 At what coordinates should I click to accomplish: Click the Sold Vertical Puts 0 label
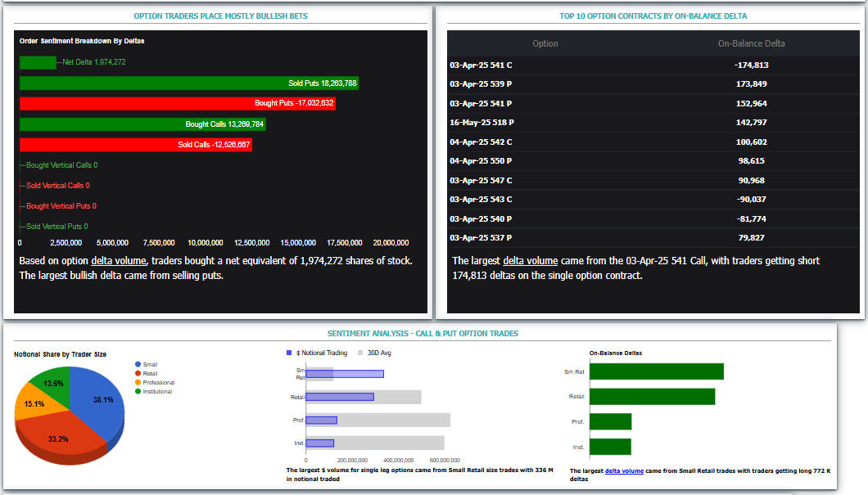[x=57, y=226]
